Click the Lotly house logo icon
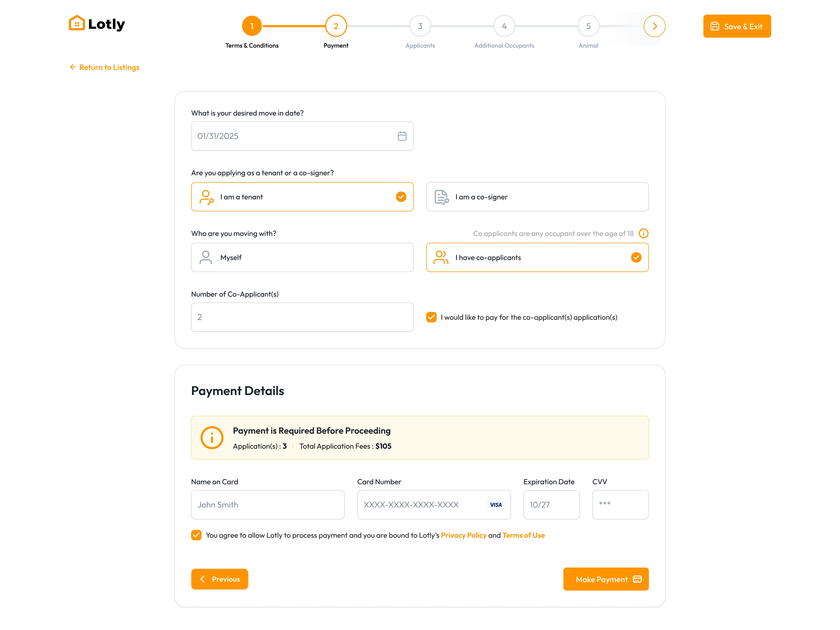This screenshot has width=840, height=630. pyautogui.click(x=77, y=23)
